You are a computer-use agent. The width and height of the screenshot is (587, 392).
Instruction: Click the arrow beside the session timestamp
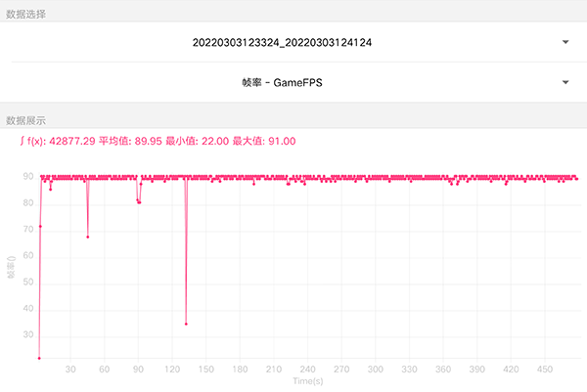pos(565,43)
